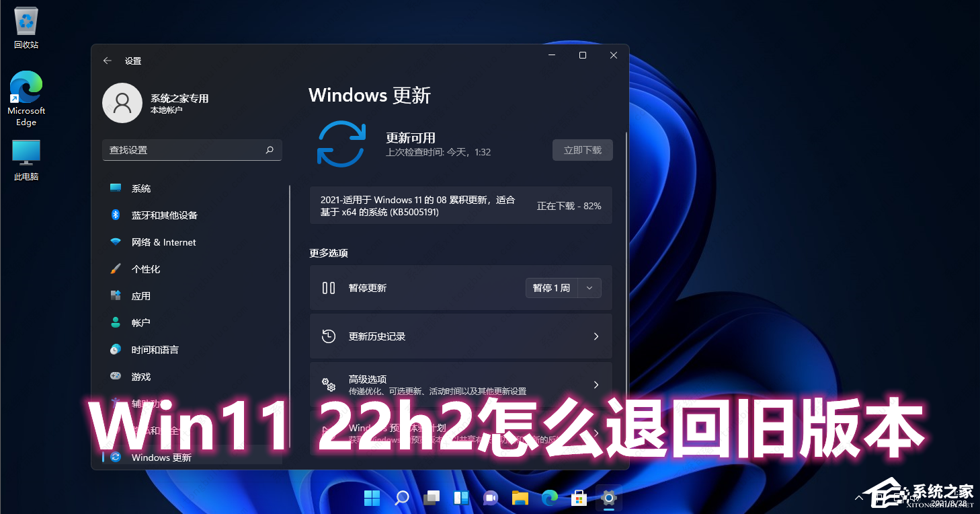Open the Widgets panel from the taskbar
The width and height of the screenshot is (980, 514).
[461, 498]
